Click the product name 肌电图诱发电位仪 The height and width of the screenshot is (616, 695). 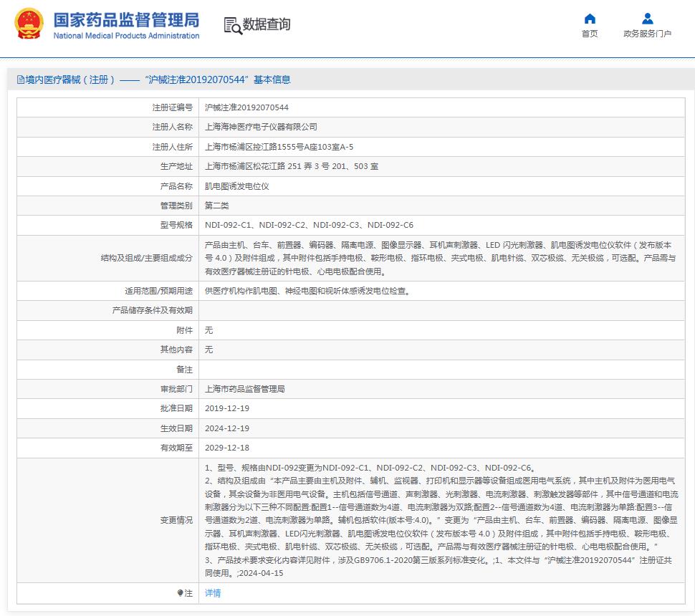pyautogui.click(x=236, y=186)
